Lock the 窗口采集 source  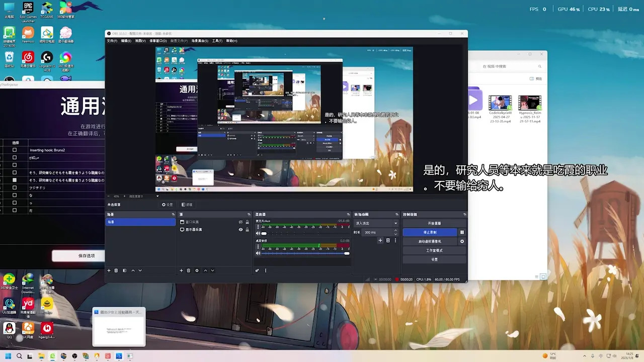[x=247, y=222]
